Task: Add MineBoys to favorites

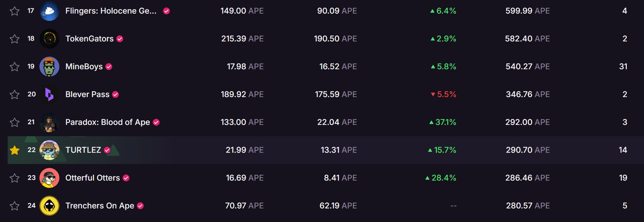Action: point(15,67)
